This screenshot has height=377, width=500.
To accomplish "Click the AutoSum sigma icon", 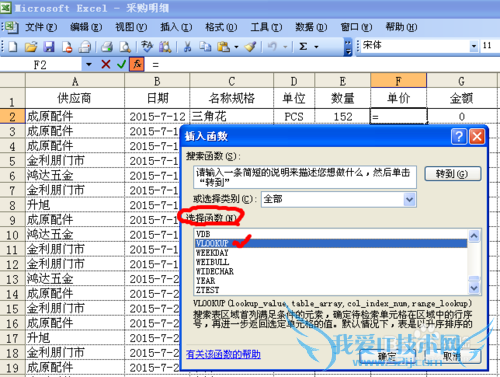I will (x=303, y=47).
